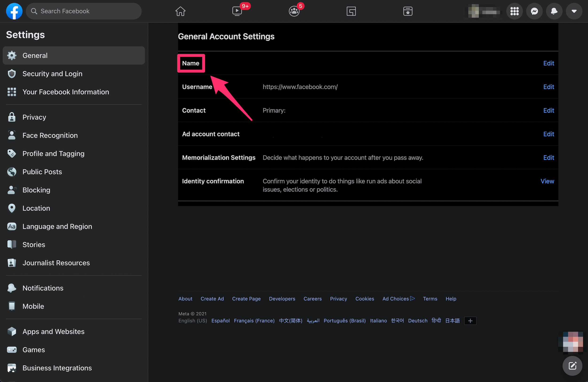Viewport: 588px width, 382px height.
Task: Click Edit in the Ad account contact row
Action: tap(548, 134)
